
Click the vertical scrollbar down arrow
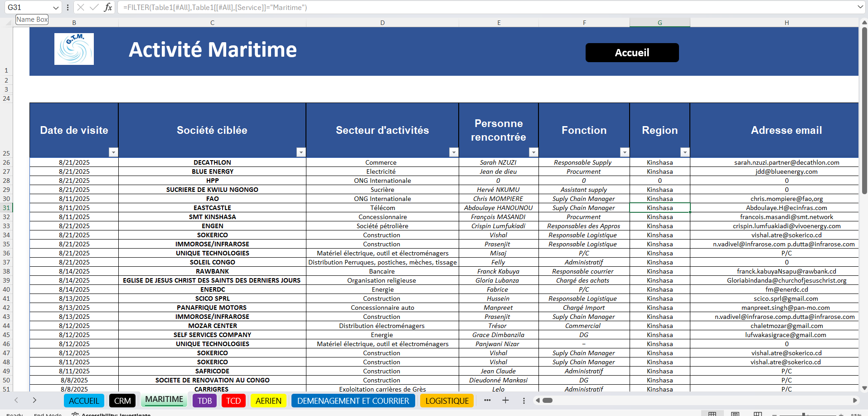click(x=864, y=388)
